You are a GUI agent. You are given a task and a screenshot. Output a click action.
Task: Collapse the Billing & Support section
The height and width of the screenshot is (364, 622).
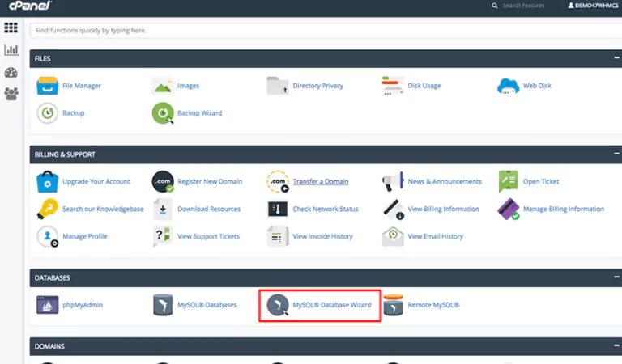(616, 154)
